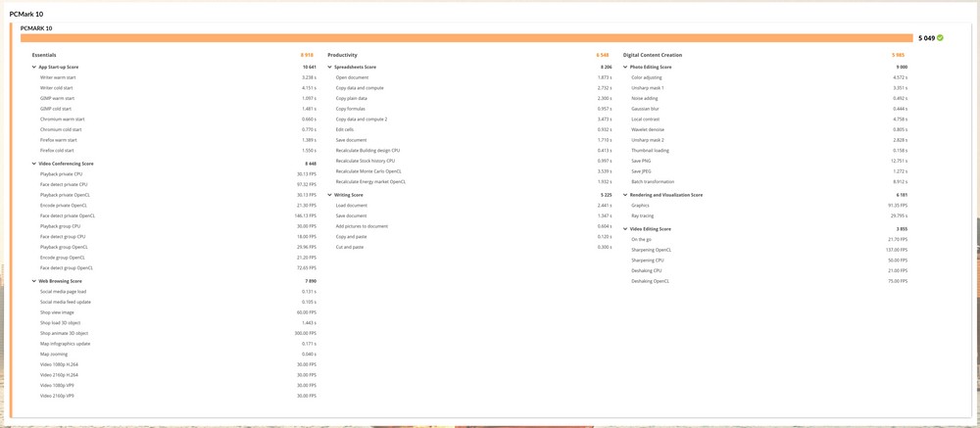Click the Productivity heading
This screenshot has height=428, width=980.
pyautogui.click(x=342, y=55)
